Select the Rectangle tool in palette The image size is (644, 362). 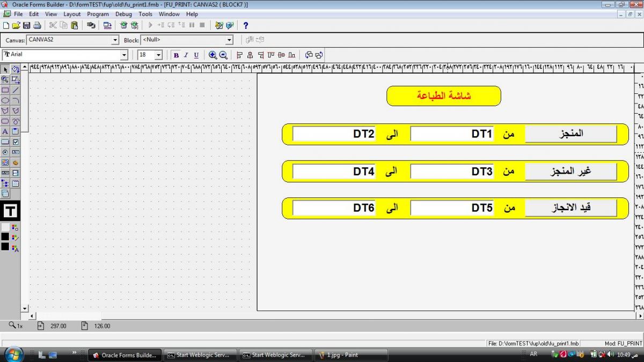coord(5,90)
